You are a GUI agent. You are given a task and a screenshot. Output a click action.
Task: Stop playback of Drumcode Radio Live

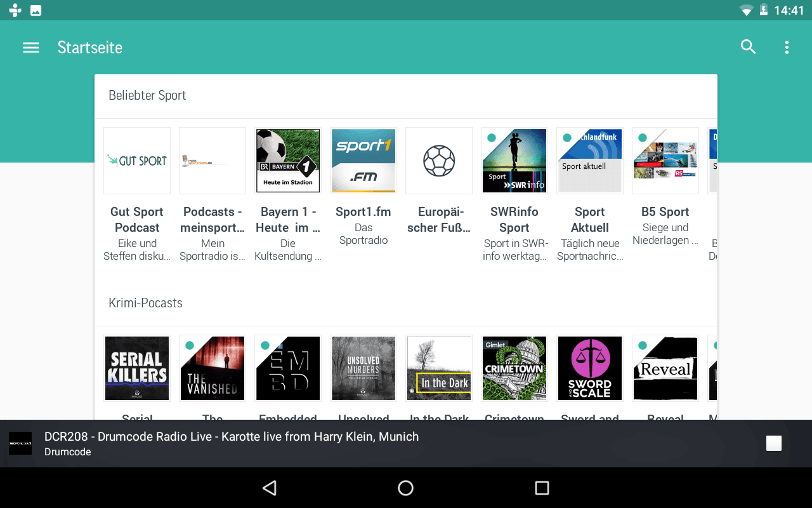click(774, 443)
